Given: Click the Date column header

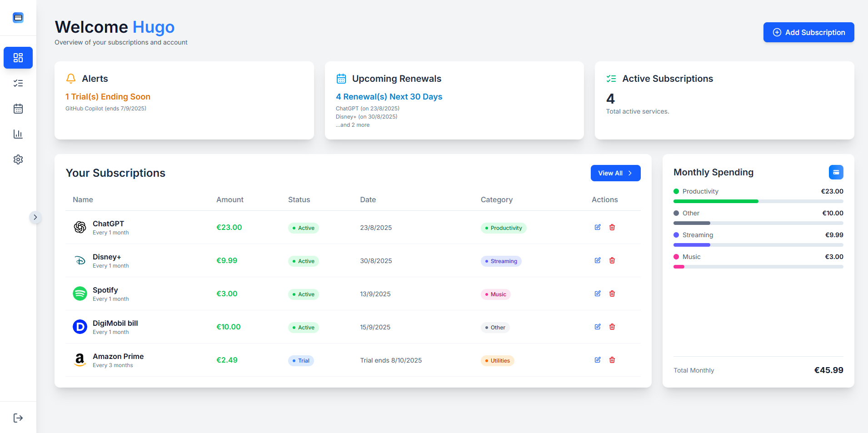Looking at the screenshot, I should click(x=368, y=199).
